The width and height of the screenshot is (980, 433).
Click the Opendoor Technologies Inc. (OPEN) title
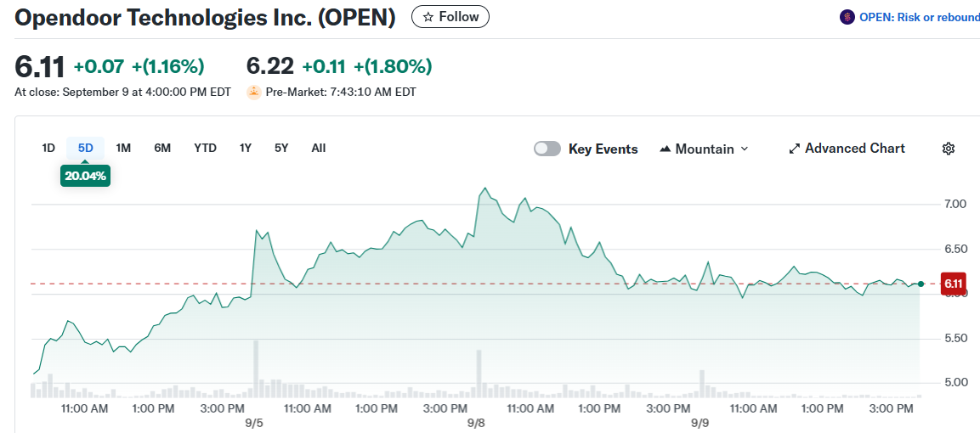coord(205,18)
